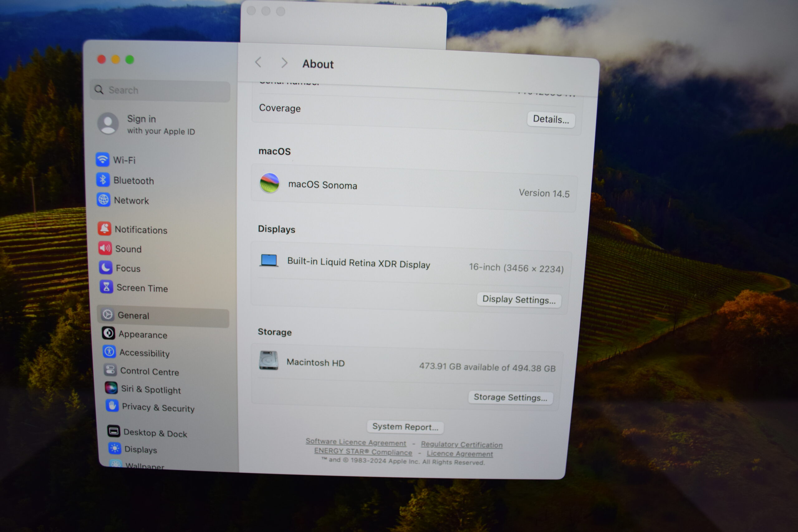Screen dimensions: 798x532
Task: Click the Sound speaker icon
Action: [x=105, y=248]
